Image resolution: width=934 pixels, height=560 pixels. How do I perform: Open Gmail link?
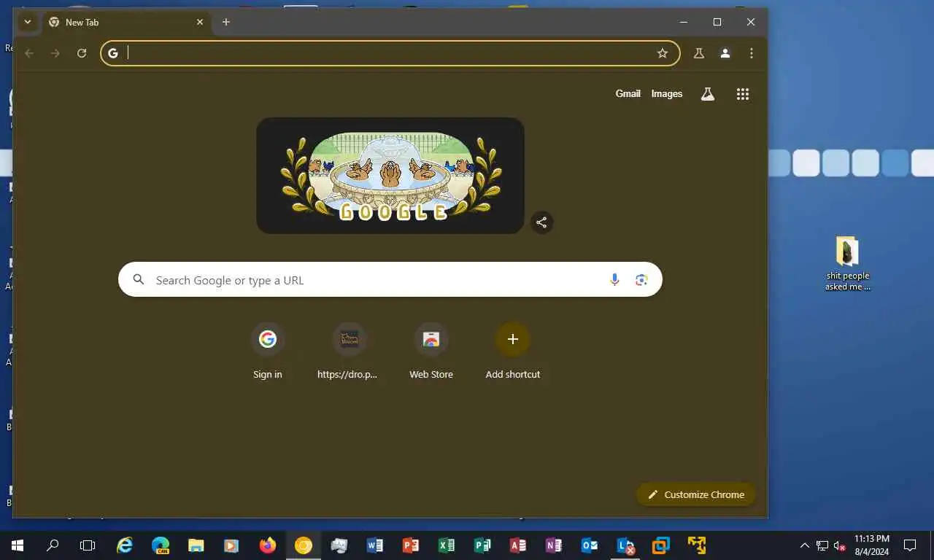coord(628,93)
